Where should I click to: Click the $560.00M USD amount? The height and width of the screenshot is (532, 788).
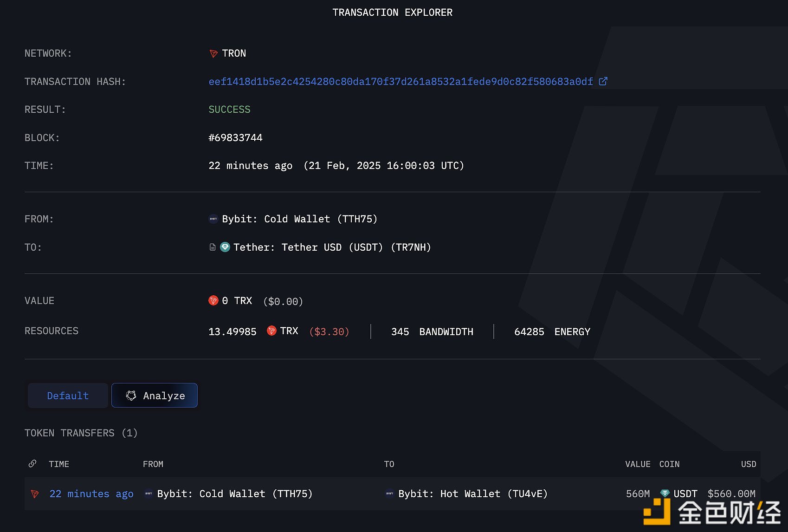point(731,493)
